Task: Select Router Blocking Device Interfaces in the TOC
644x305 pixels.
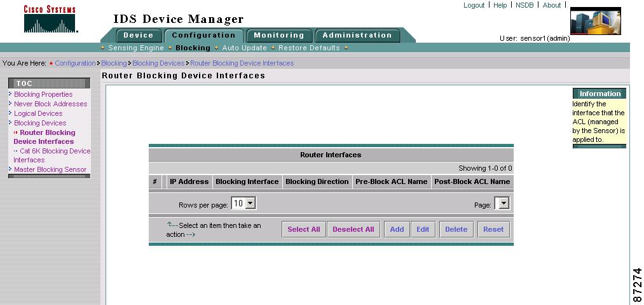Action: pos(45,137)
